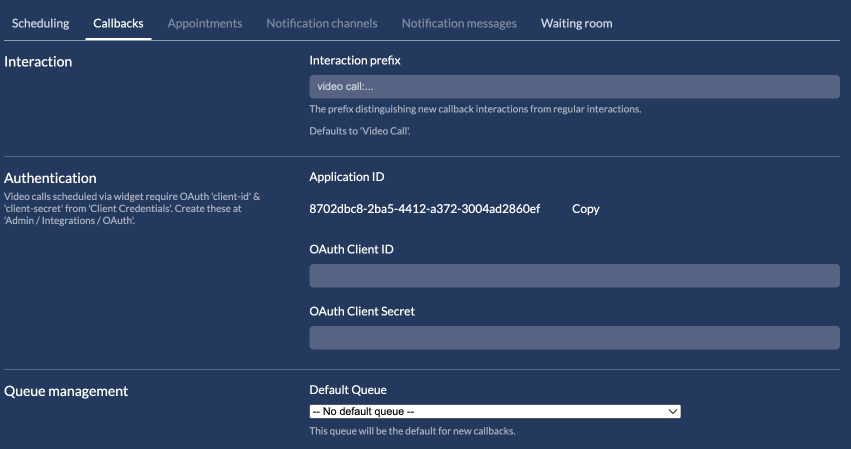
Task: Copy the Application ID
Action: pyautogui.click(x=585, y=209)
